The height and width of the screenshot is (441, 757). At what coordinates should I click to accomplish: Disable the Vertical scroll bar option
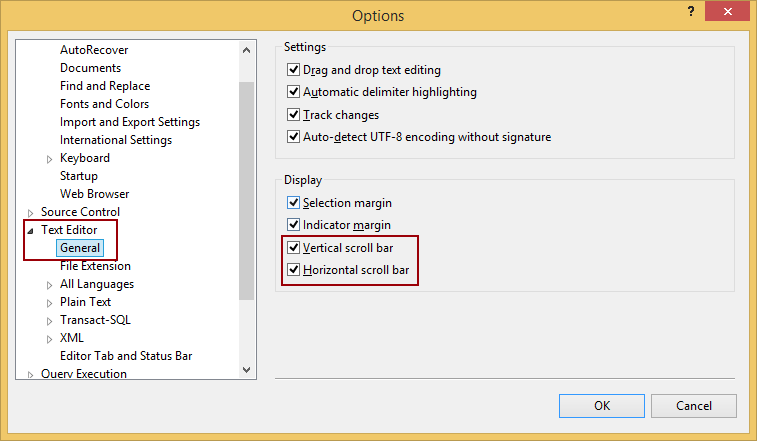click(294, 248)
